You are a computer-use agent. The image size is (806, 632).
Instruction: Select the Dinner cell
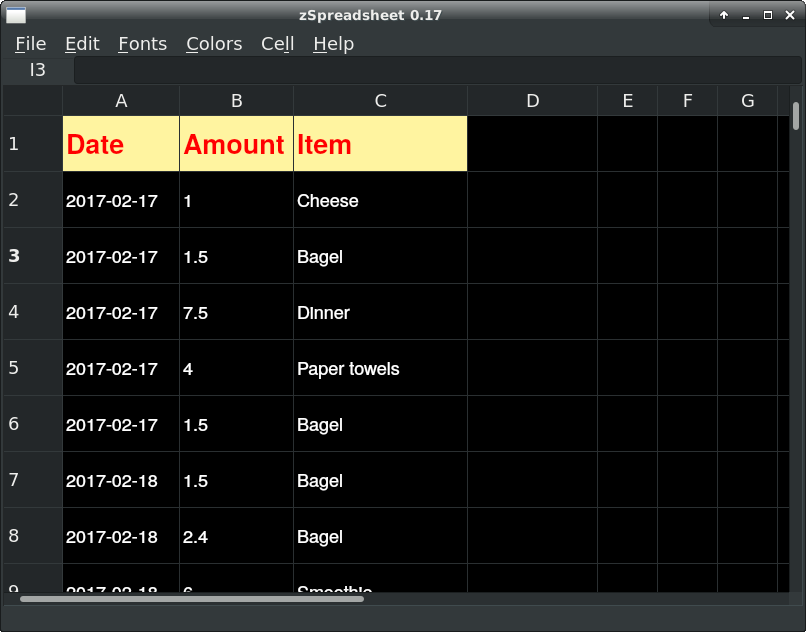pos(380,312)
